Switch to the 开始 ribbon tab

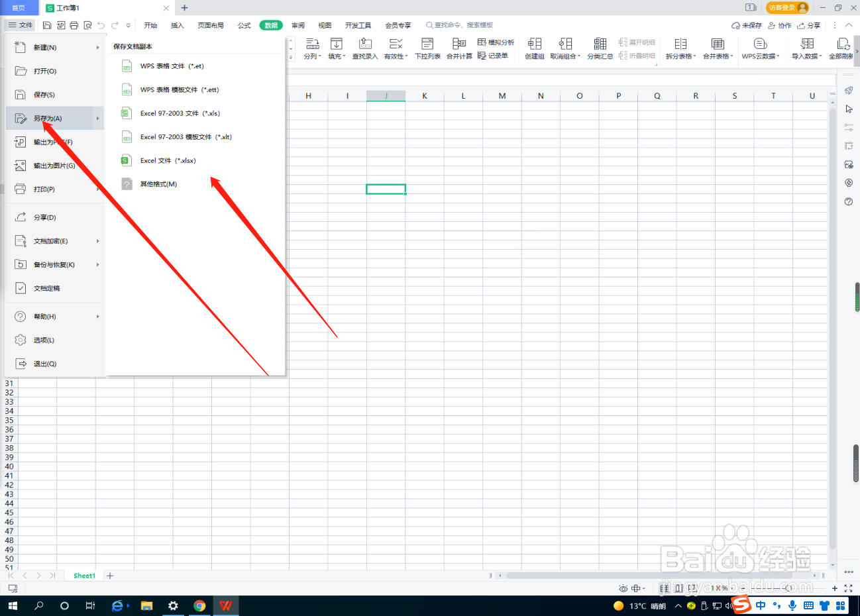click(150, 25)
